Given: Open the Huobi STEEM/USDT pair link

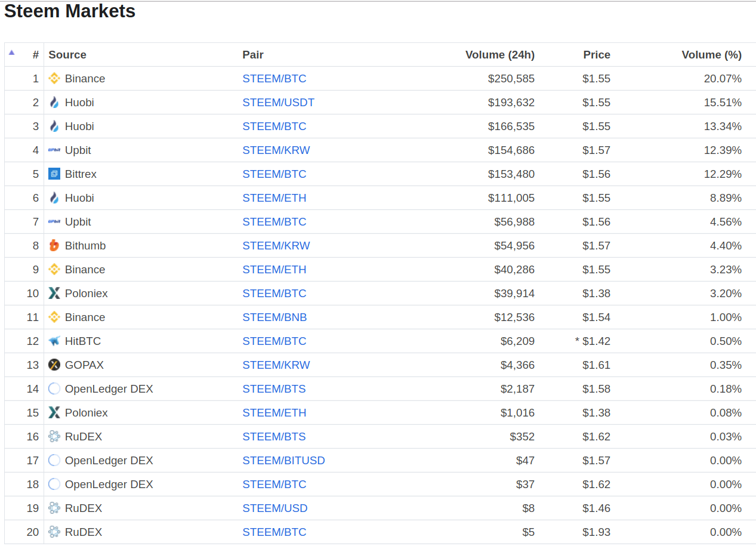Looking at the screenshot, I should pos(279,102).
